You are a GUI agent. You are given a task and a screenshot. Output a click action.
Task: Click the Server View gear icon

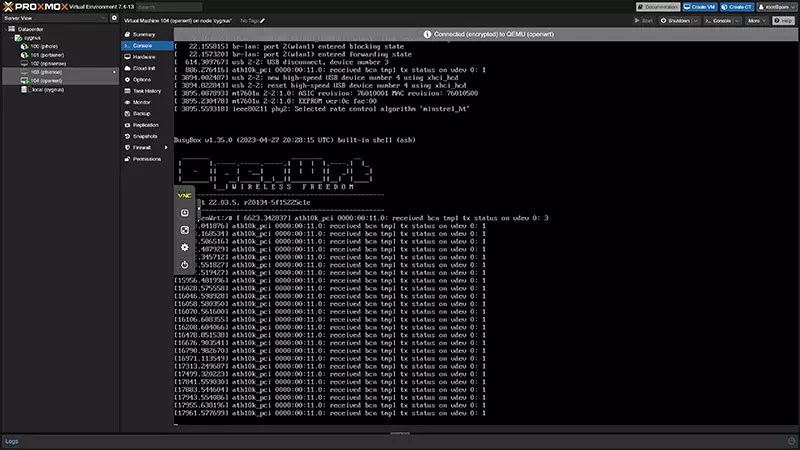(x=113, y=18)
